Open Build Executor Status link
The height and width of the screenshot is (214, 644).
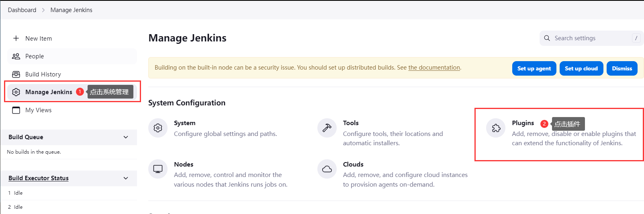[39, 178]
